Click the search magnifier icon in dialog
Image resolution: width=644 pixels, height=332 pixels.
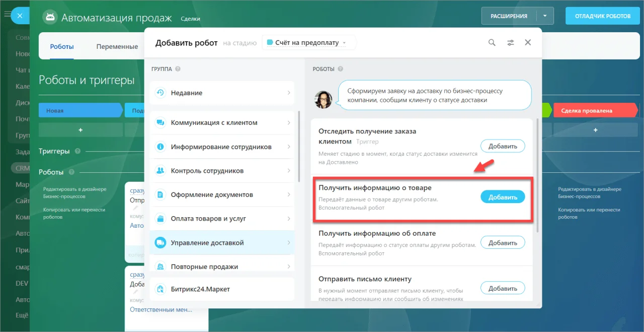tap(492, 43)
